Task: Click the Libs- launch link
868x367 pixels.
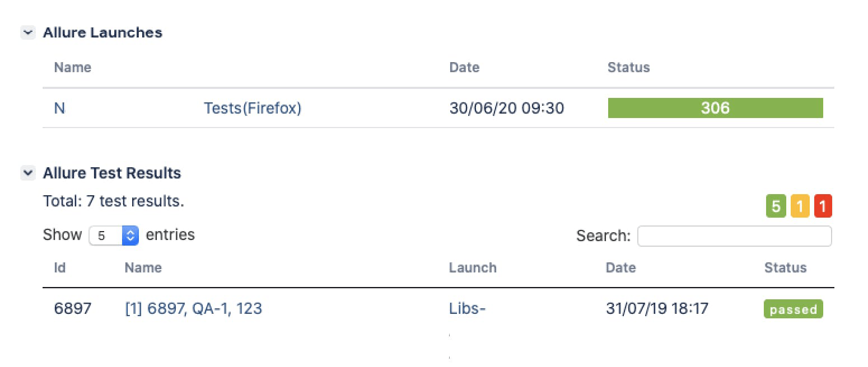Action: 468,308
